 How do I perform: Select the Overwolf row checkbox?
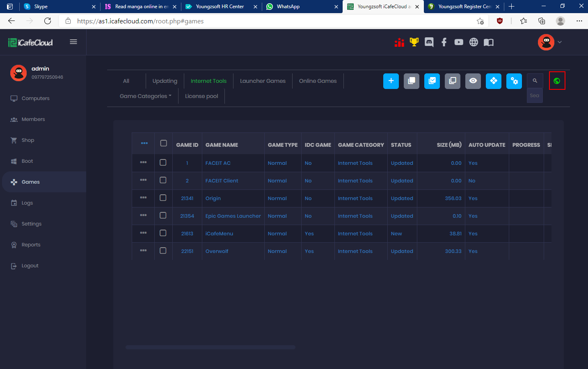(163, 251)
